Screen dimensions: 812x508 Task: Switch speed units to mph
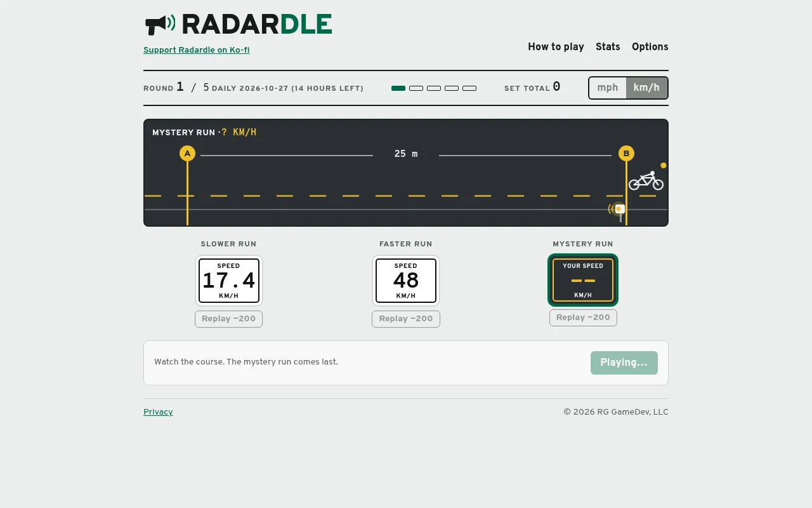[608, 88]
